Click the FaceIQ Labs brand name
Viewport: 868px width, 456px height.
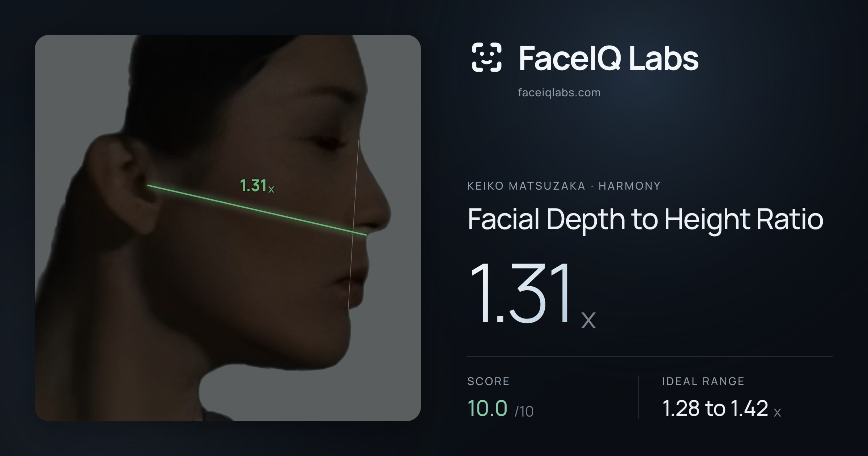point(608,58)
